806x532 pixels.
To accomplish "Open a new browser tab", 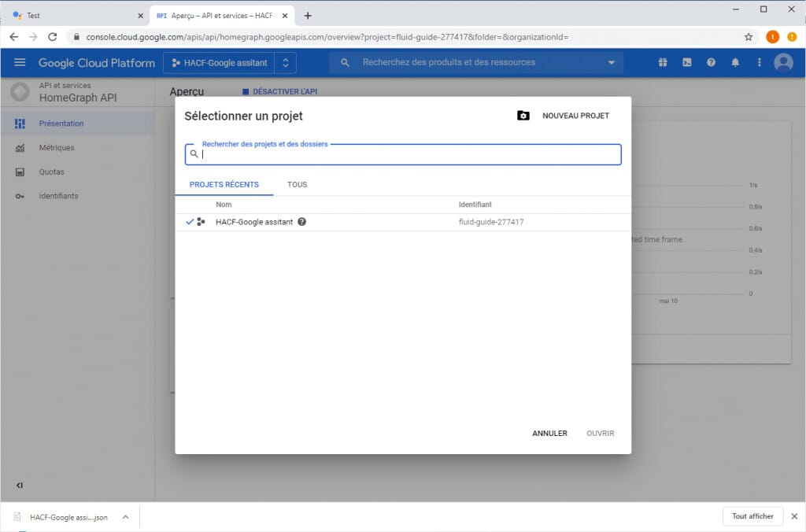I will [x=308, y=16].
